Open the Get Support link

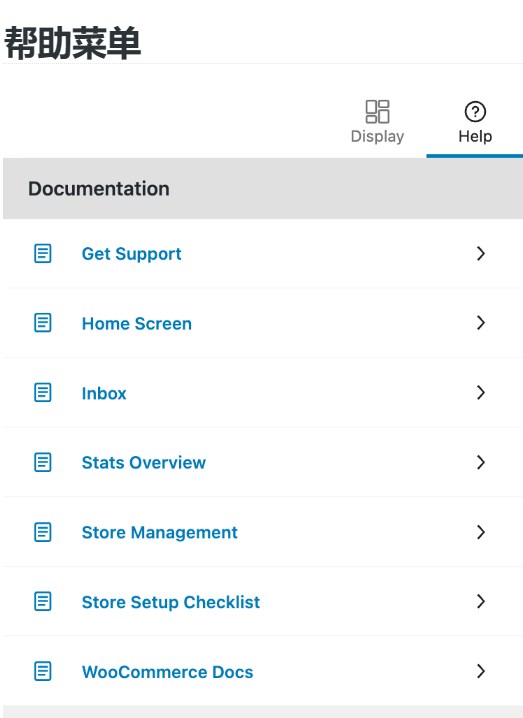pyautogui.click(x=131, y=254)
